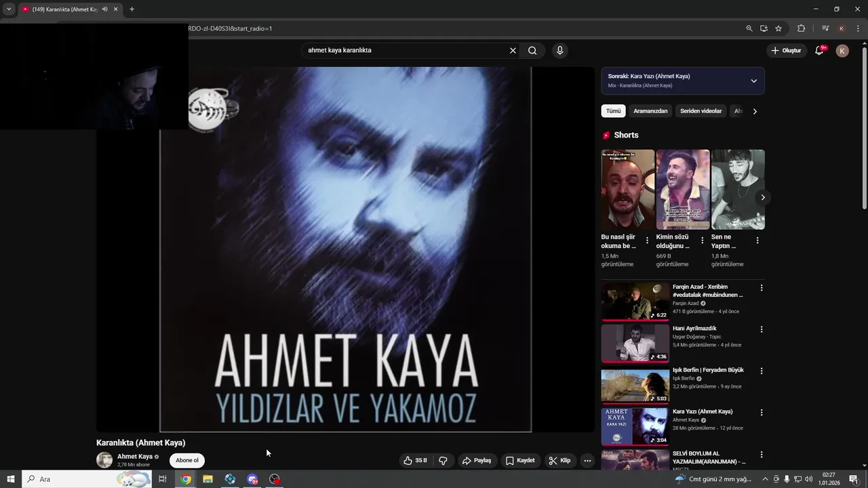Open the Ahmet Kaya channel name link

click(x=135, y=456)
